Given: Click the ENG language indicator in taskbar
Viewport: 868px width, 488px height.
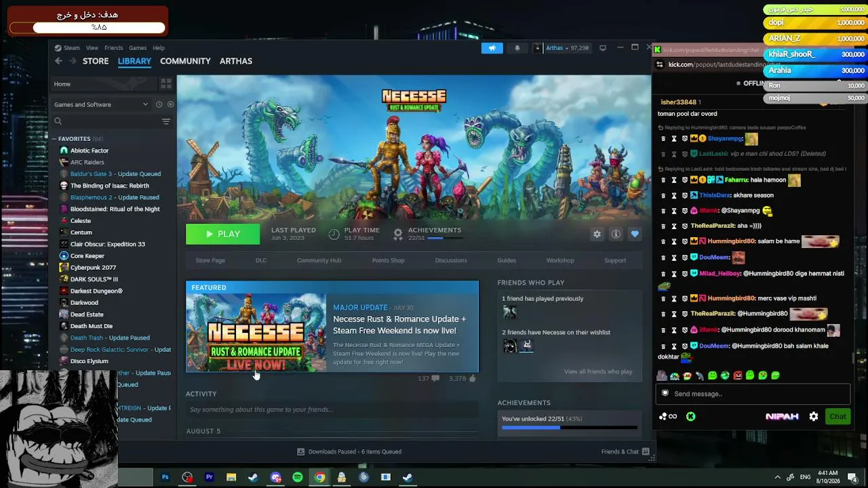Looking at the screenshot, I should pyautogui.click(x=806, y=477).
